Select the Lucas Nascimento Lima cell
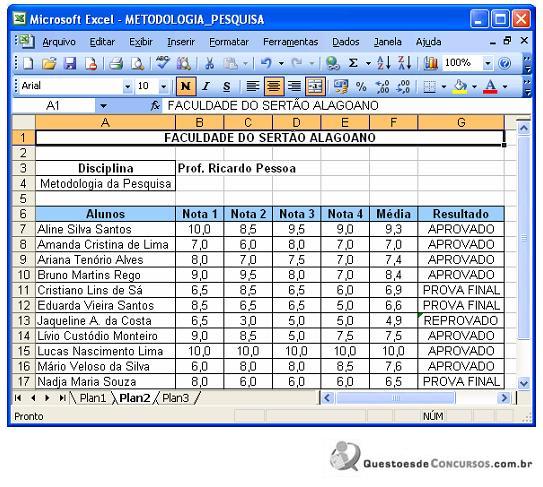543x487 pixels. [x=105, y=351]
